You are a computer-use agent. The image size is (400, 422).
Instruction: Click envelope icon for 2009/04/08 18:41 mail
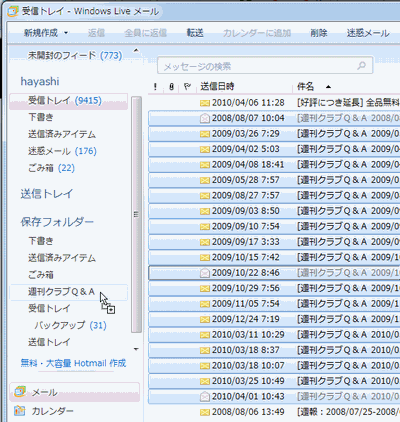point(205,165)
